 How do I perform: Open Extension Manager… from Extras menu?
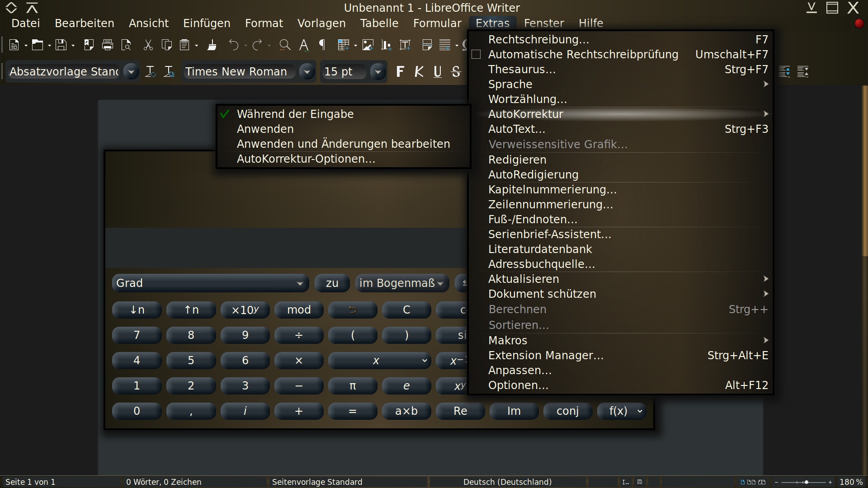[621, 355]
